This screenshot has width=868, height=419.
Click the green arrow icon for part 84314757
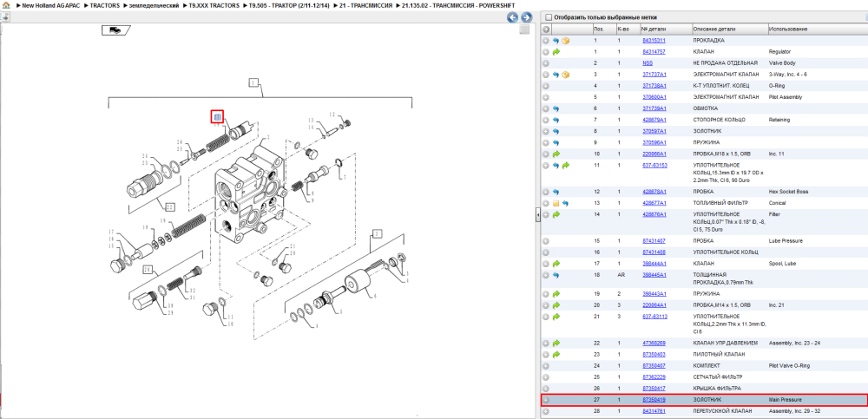556,52
